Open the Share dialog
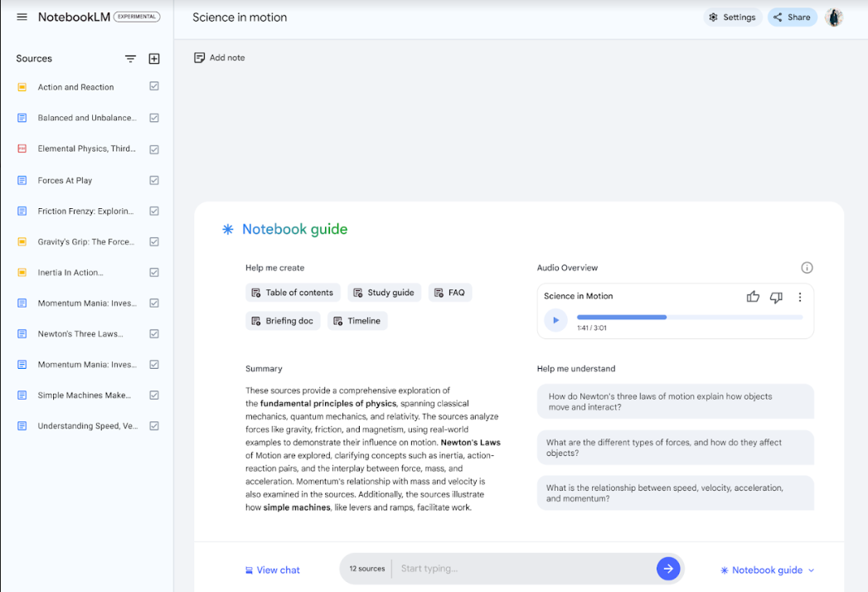868x592 pixels. [x=791, y=17]
